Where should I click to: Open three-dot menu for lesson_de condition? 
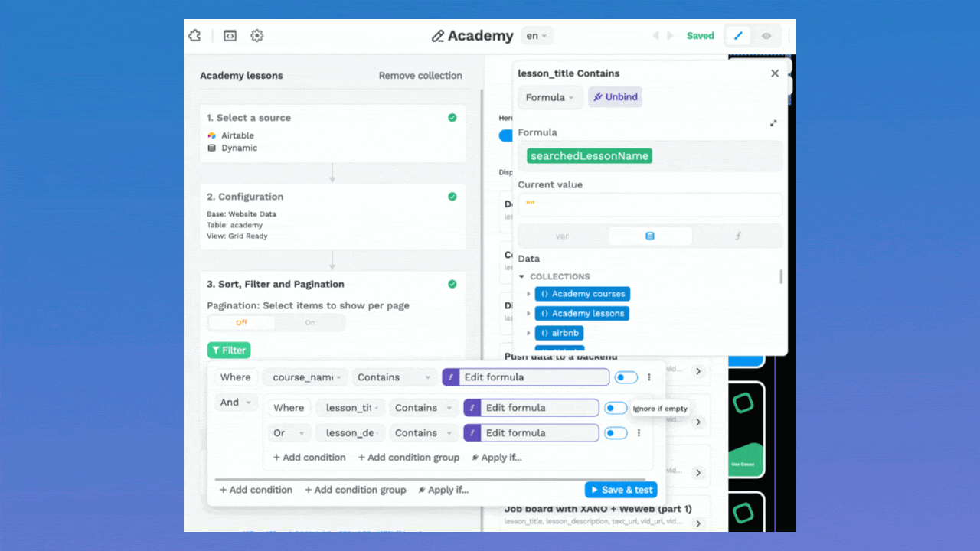[639, 433]
